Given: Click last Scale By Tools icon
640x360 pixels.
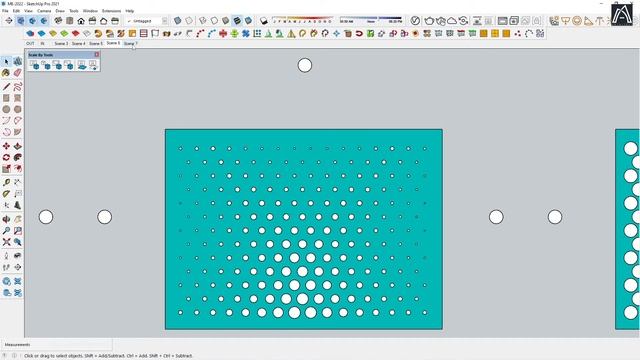Looking at the screenshot, I should click(x=93, y=65).
